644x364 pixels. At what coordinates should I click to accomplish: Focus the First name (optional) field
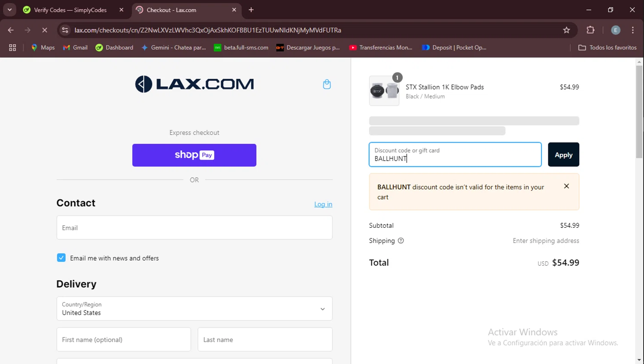click(124, 340)
